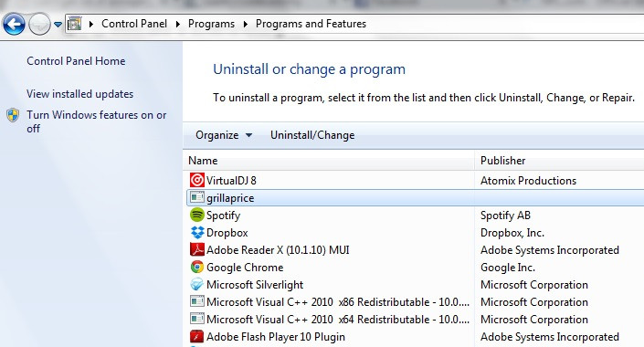
Task: Select Microsoft Visual C++ 2010 x64 Redistributable
Action: coord(338,320)
